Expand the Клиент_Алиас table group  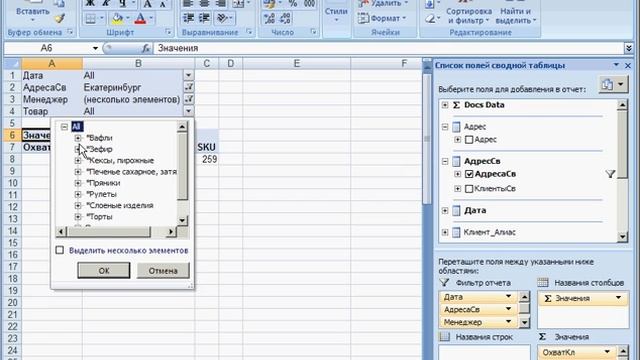pyautogui.click(x=445, y=232)
